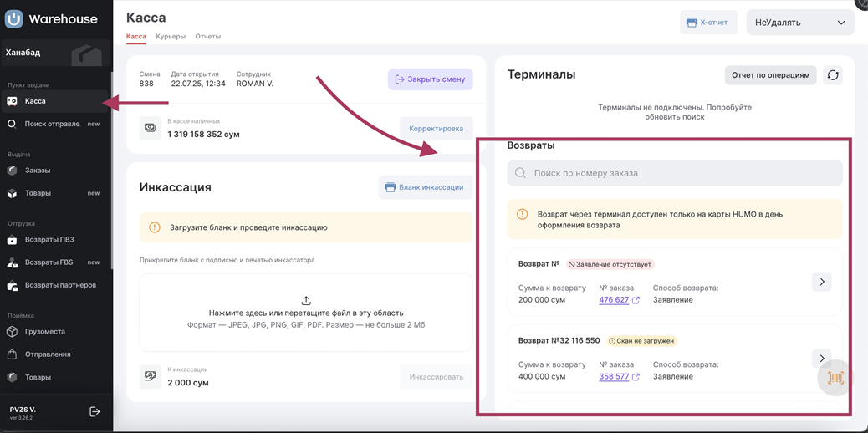Click the Х-отчет button

click(707, 23)
